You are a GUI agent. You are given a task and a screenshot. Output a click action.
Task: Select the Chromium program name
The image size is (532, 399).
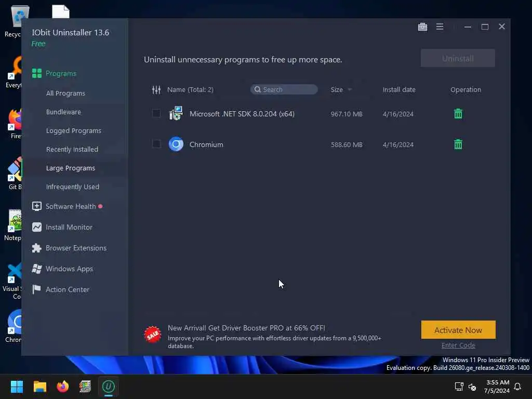206,144
